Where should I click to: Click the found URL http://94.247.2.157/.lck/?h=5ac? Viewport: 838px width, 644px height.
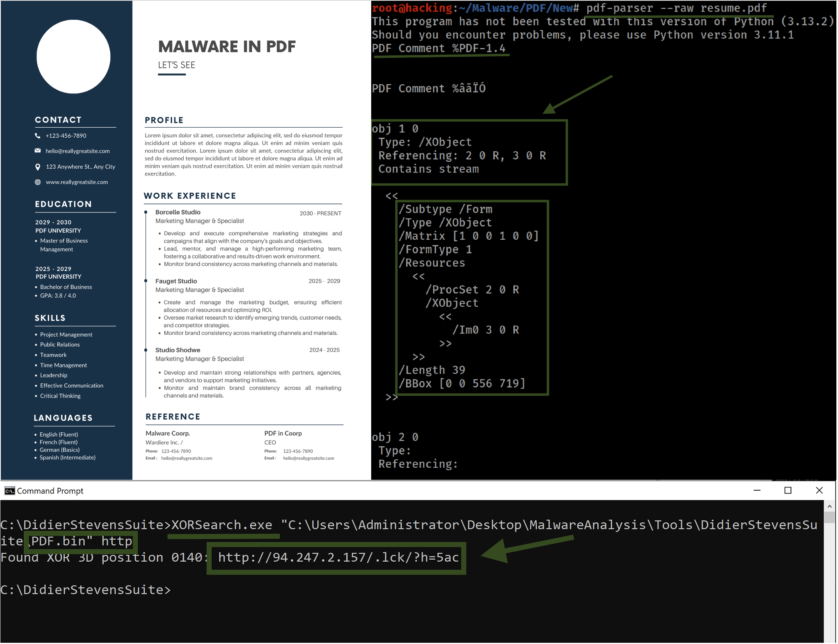point(338,558)
